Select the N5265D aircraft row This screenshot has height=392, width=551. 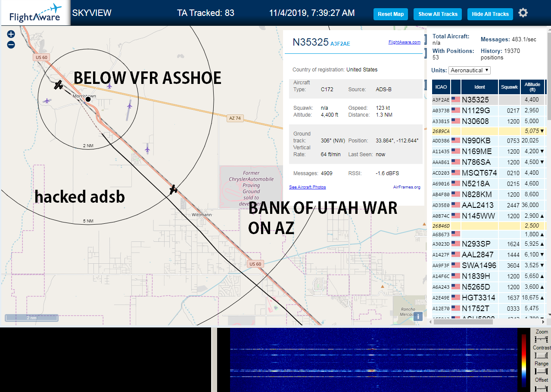[489, 287]
